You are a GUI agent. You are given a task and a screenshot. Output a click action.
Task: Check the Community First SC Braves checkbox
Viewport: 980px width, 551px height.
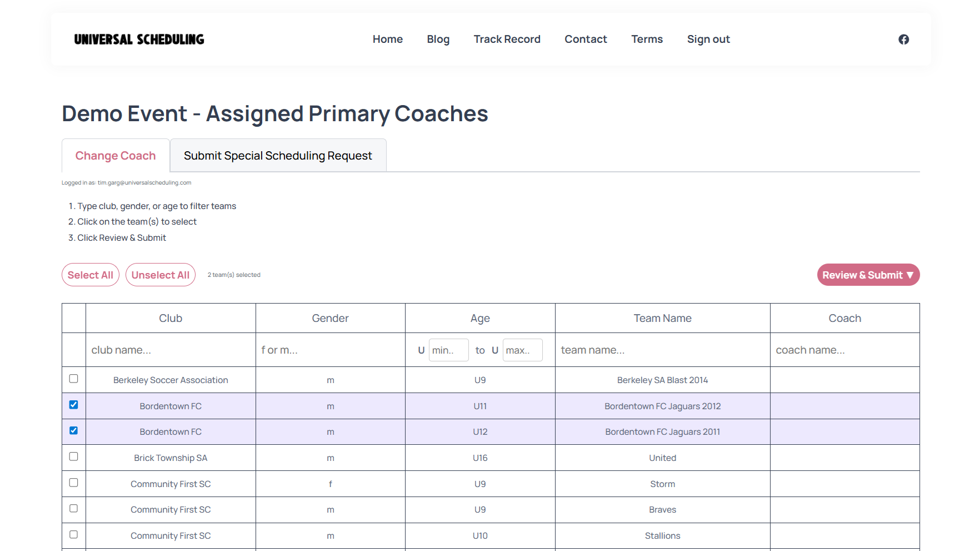pyautogui.click(x=73, y=508)
